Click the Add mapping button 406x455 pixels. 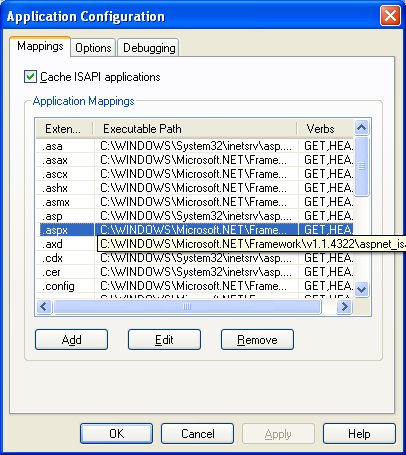71,340
